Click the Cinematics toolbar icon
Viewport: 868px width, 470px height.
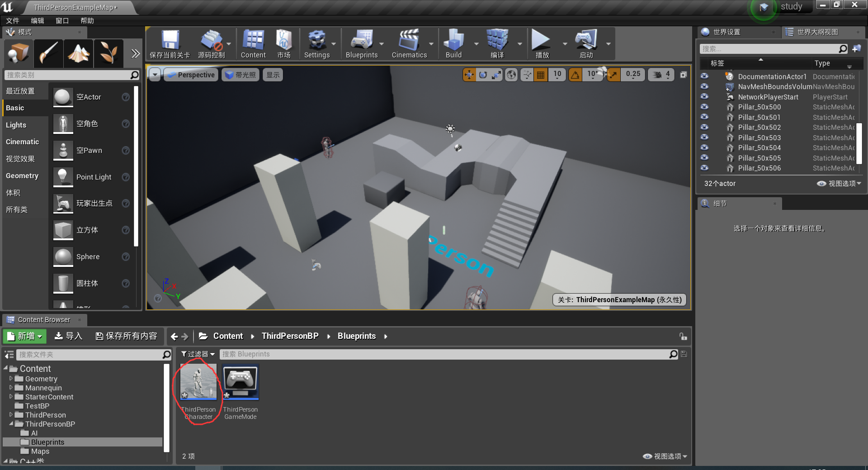tap(409, 44)
